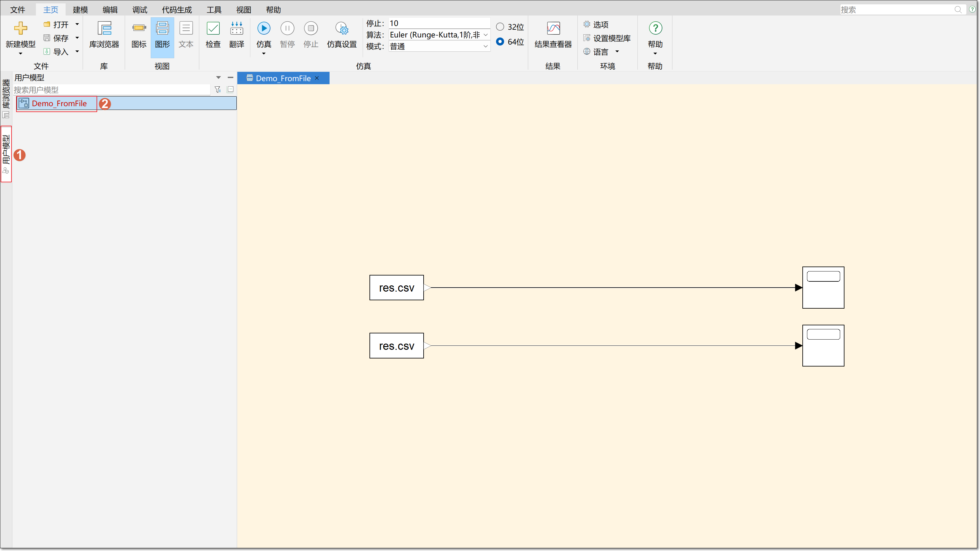This screenshot has height=551, width=980.
Task: Select the 64位 radio button
Action: point(500,41)
